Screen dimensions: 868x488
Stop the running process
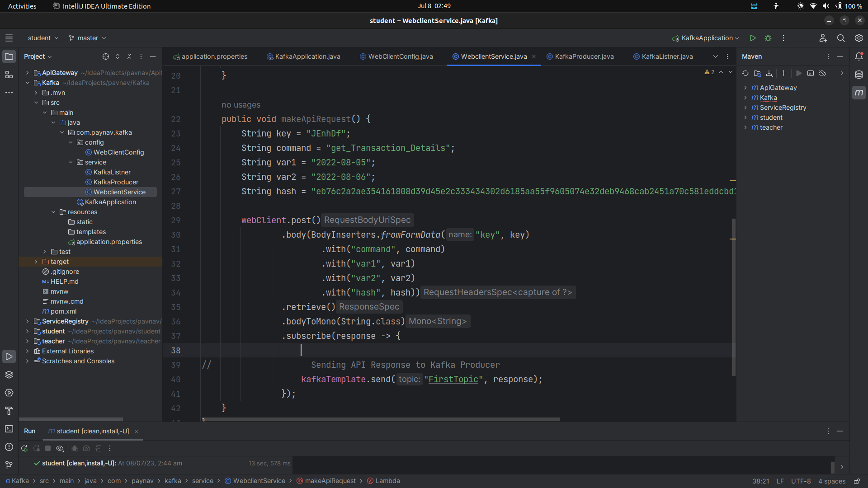tap(48, 448)
